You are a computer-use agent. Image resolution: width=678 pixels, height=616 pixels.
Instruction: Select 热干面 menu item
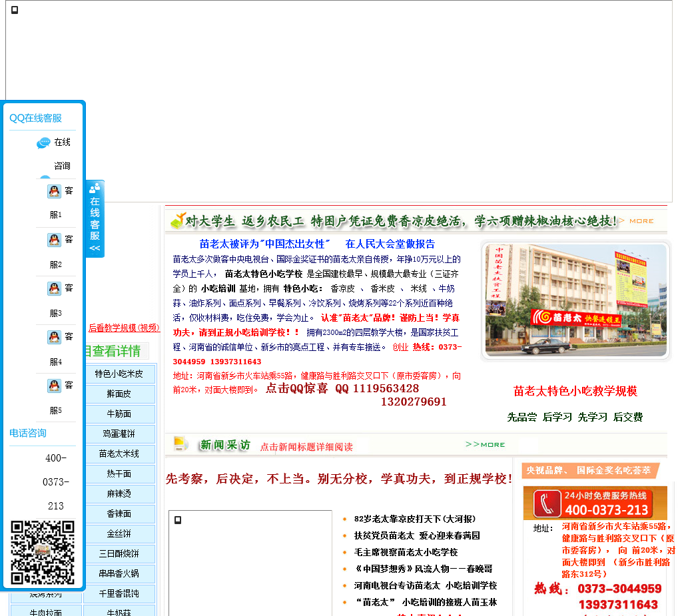[119, 473]
